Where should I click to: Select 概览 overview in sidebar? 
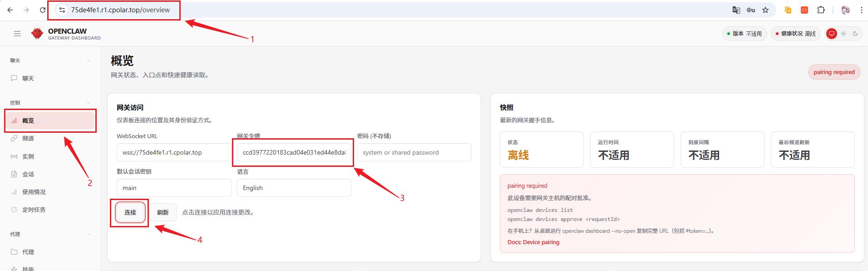pos(28,120)
